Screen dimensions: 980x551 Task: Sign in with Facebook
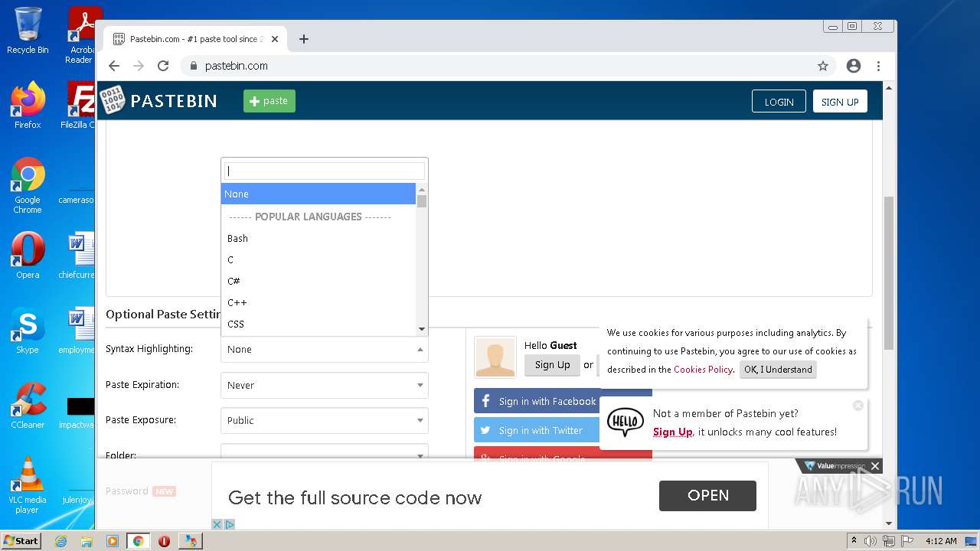pyautogui.click(x=537, y=401)
